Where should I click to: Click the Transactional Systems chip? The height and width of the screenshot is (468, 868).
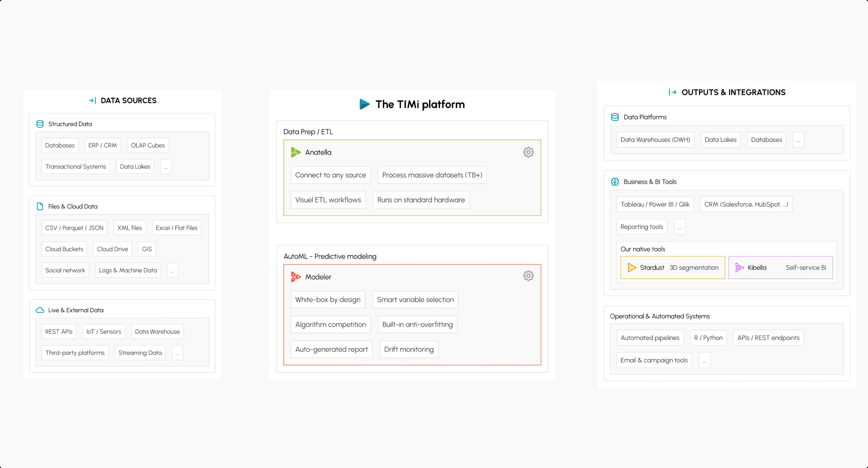click(75, 167)
